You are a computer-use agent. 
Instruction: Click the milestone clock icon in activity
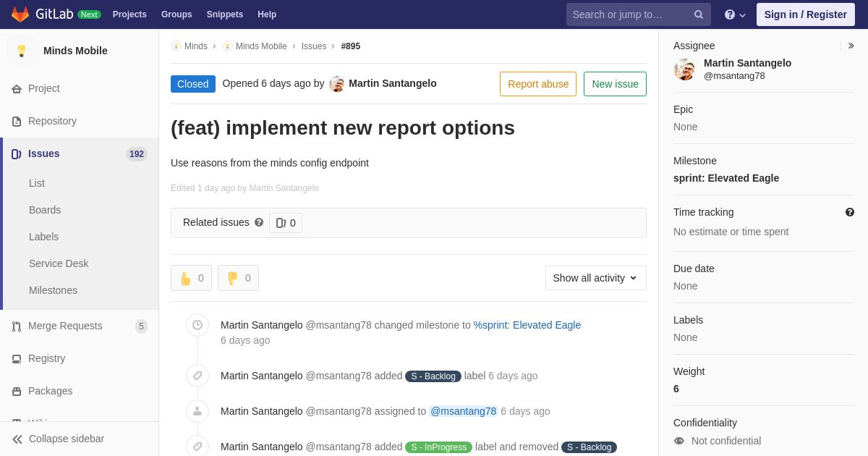tap(197, 325)
